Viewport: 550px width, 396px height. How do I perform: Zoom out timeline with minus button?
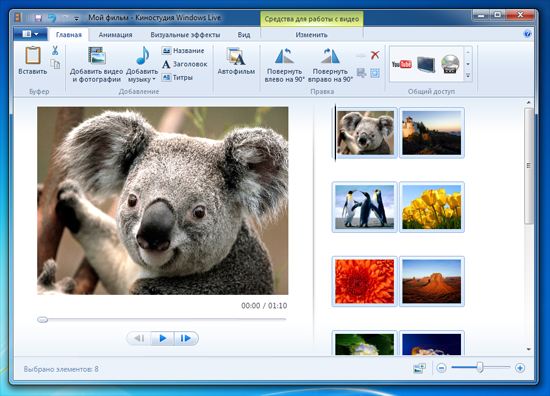click(441, 368)
